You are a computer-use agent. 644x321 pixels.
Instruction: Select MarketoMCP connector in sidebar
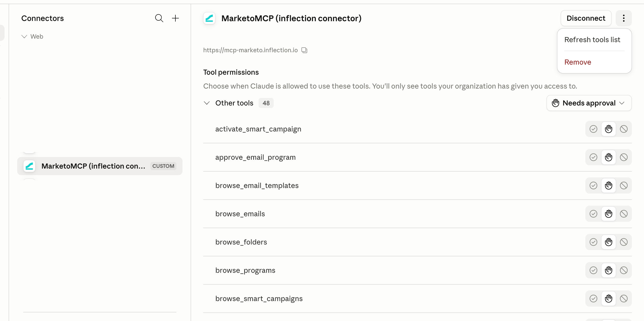(x=100, y=166)
